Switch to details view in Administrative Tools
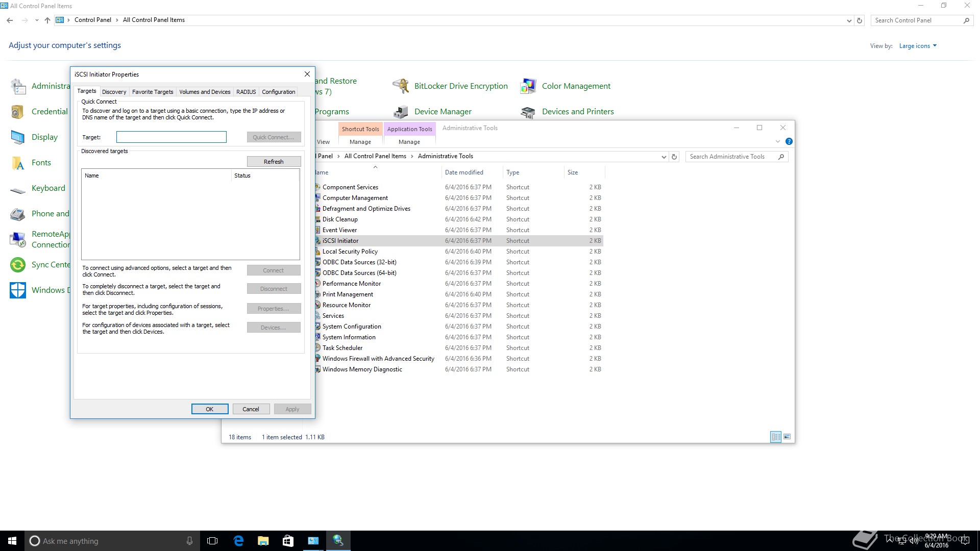This screenshot has height=551, width=980. 776,437
